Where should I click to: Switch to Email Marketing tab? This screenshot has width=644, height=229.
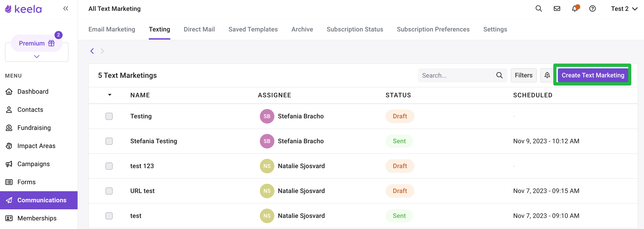point(112,29)
